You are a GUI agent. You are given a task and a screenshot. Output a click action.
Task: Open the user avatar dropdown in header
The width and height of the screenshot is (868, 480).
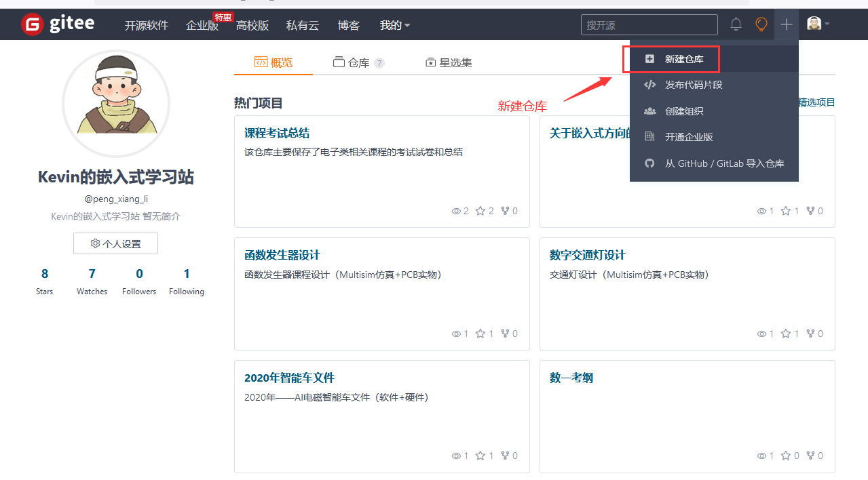pos(818,24)
